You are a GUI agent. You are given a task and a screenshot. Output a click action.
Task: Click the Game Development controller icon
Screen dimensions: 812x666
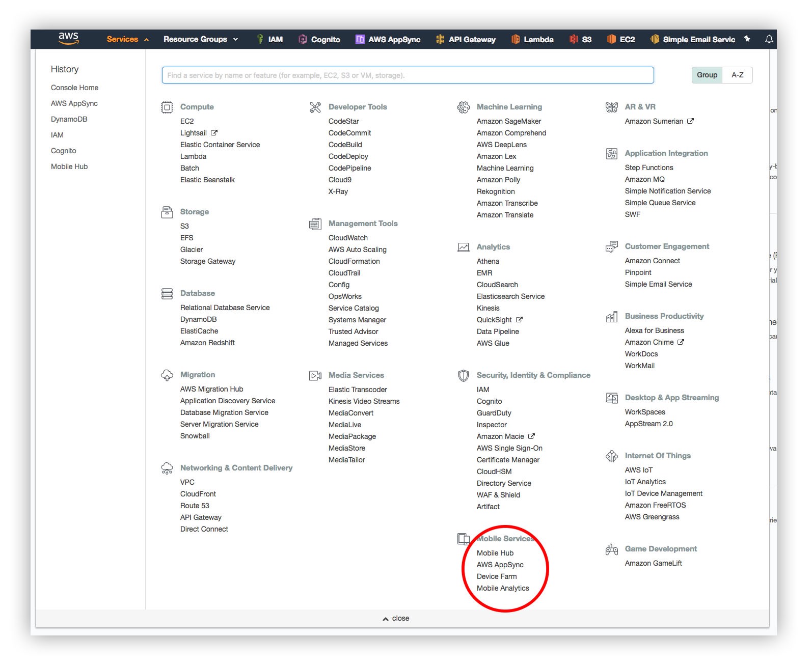click(612, 549)
